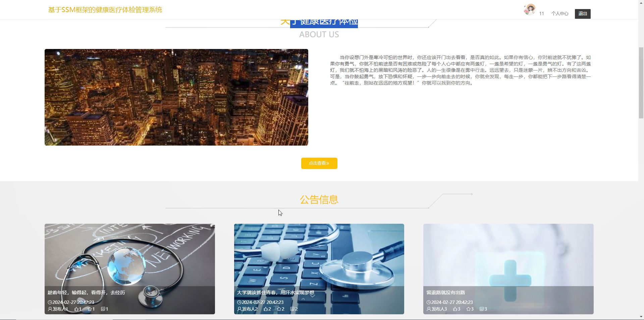This screenshot has width=644, height=320.
Task: Click the site title to go home
Action: (105, 10)
